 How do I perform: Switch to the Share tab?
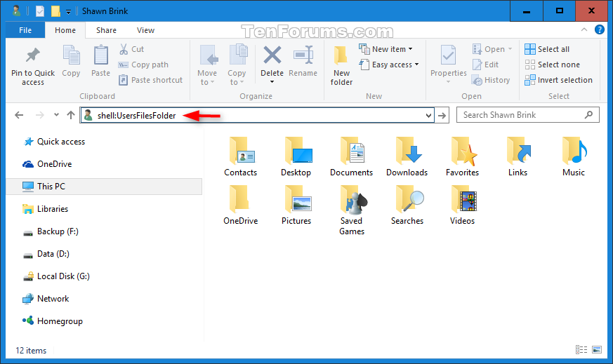pos(106,30)
